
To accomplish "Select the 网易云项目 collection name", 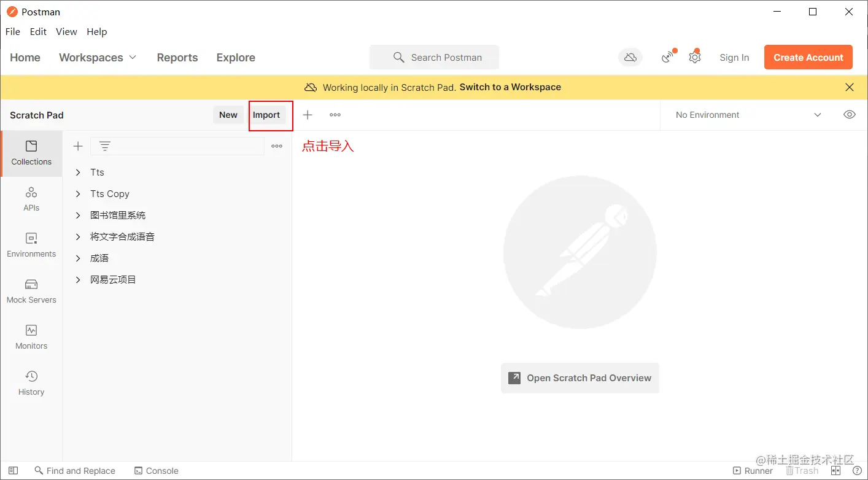I will pyautogui.click(x=113, y=280).
